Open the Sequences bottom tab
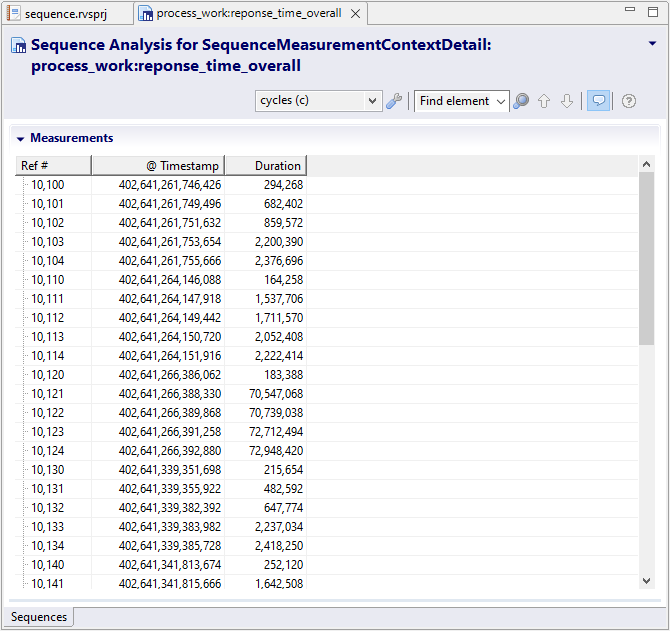 (38, 617)
